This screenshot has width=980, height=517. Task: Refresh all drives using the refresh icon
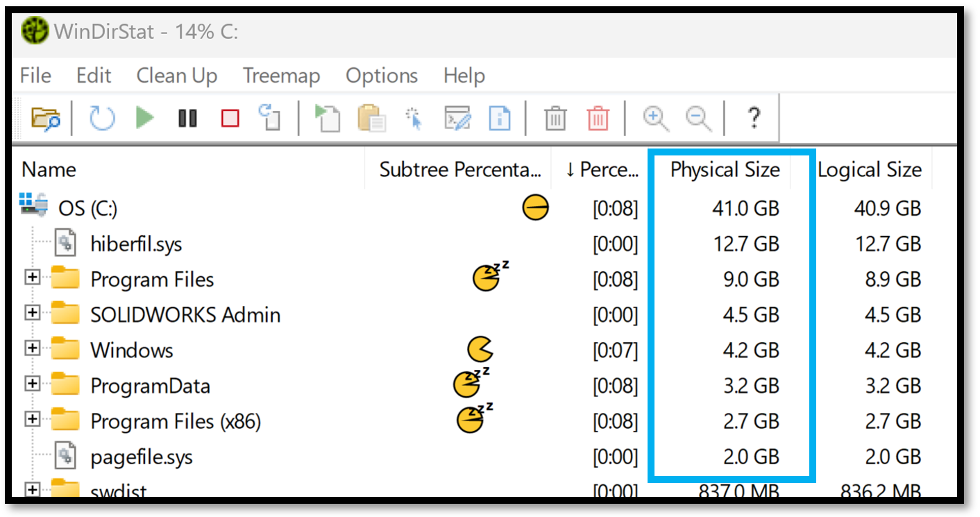[101, 118]
